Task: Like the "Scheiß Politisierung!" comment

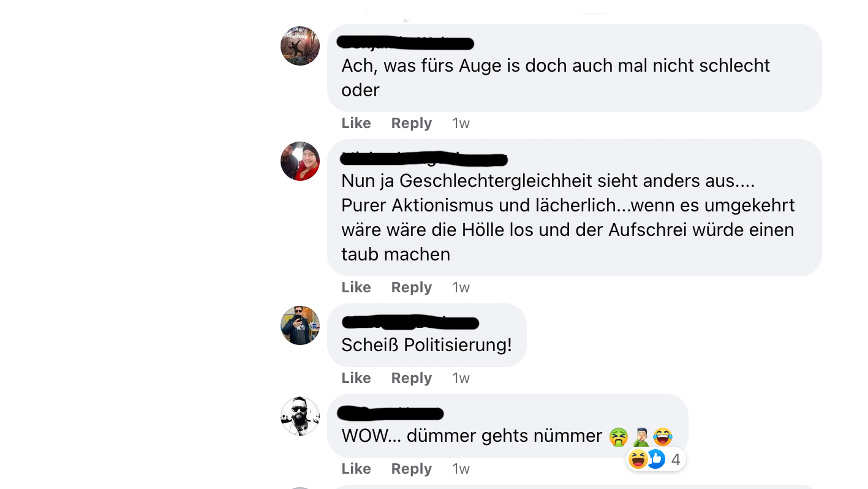Action: (356, 378)
